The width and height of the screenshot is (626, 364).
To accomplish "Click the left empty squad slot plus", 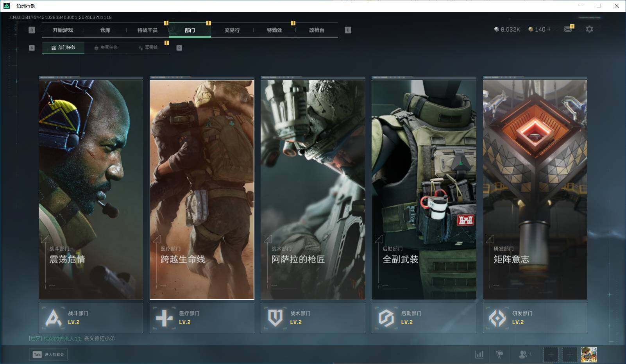I will tap(551, 355).
